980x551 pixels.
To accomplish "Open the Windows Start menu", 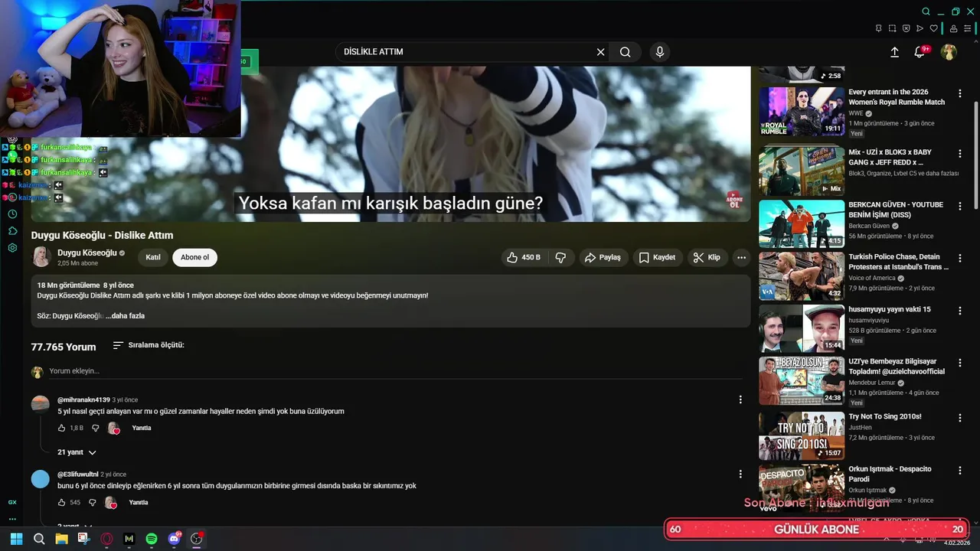I will click(16, 539).
